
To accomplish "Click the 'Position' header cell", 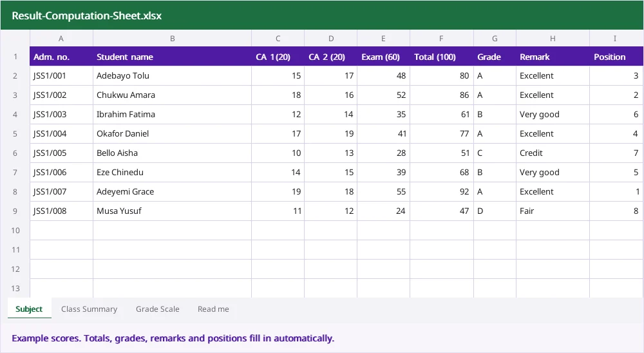I will pos(616,56).
